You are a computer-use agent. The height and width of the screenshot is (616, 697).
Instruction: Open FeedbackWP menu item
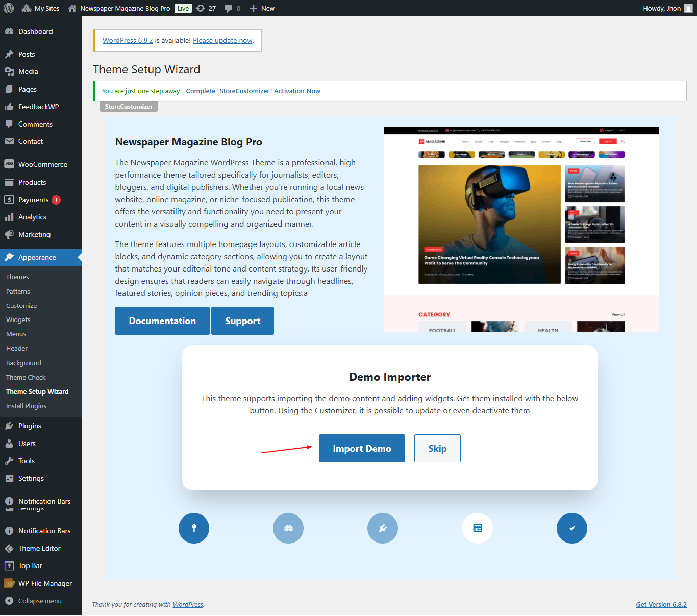point(41,107)
